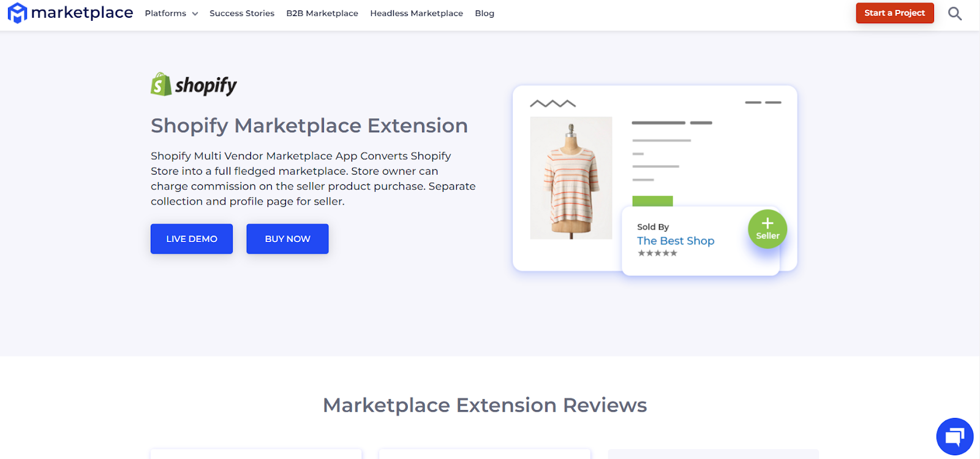Launch the LIVE DEMO button
Viewport: 980px width, 459px height.
[x=192, y=239]
